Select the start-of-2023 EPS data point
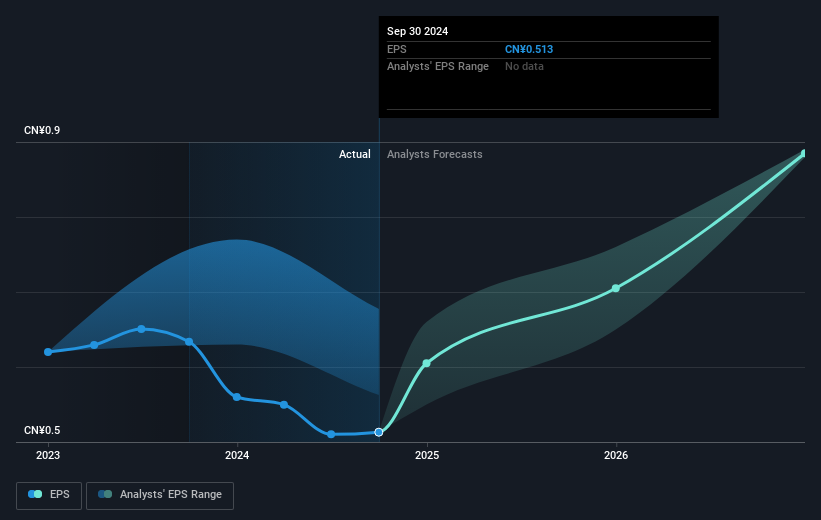The width and height of the screenshot is (821, 520). pos(48,352)
